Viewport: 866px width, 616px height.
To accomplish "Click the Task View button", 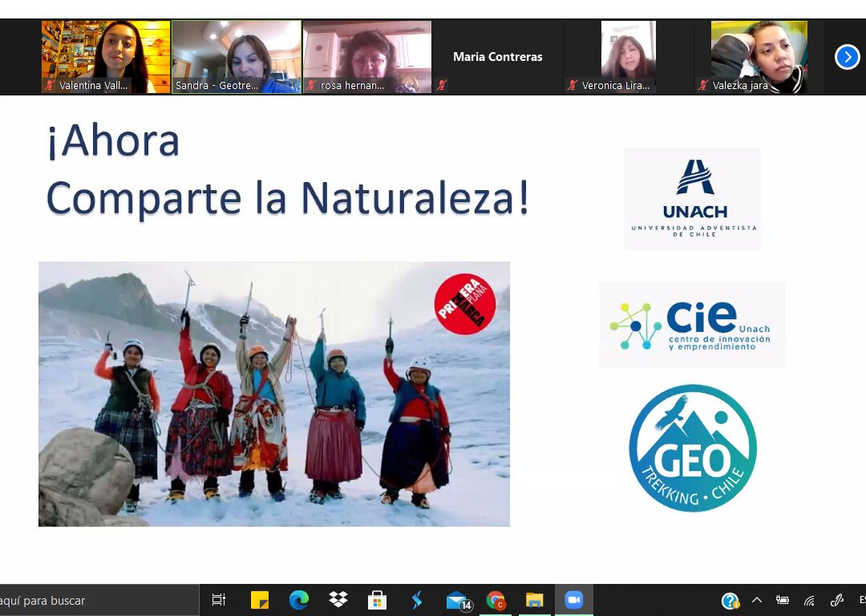I will click(218, 600).
